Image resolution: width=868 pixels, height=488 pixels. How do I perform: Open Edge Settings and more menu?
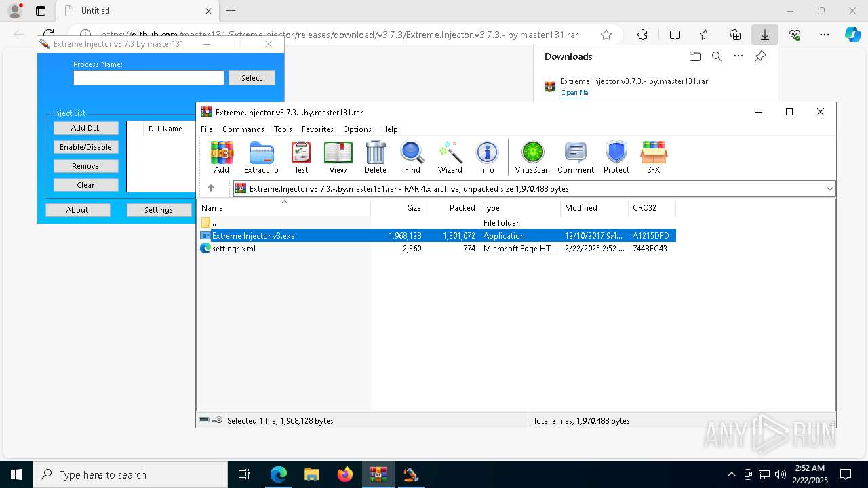[x=825, y=35]
